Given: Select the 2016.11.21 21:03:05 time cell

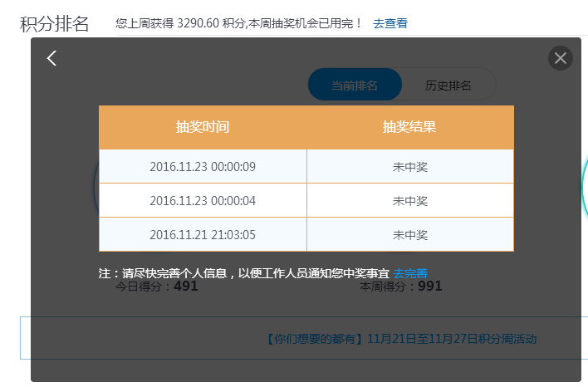Looking at the screenshot, I should pyautogui.click(x=203, y=235).
